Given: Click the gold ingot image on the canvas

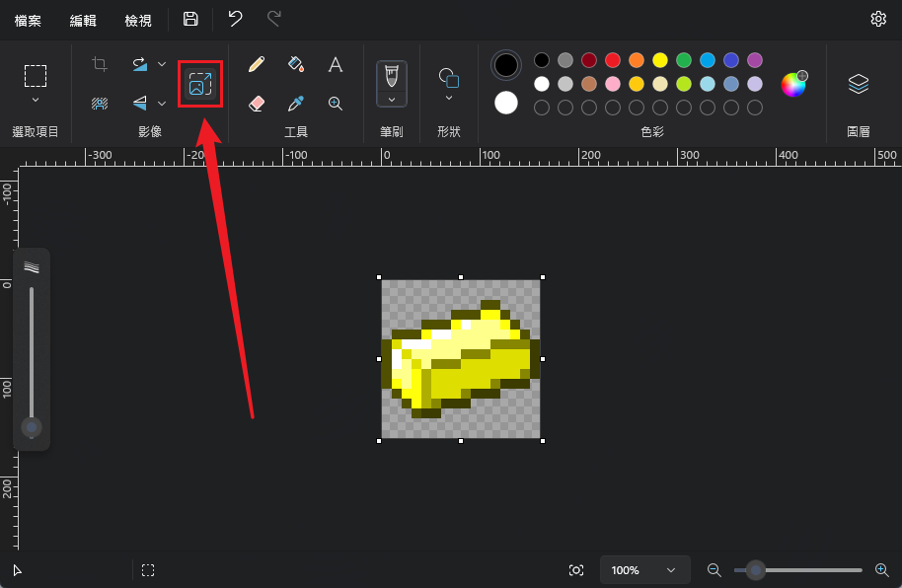Looking at the screenshot, I should pos(461,359).
